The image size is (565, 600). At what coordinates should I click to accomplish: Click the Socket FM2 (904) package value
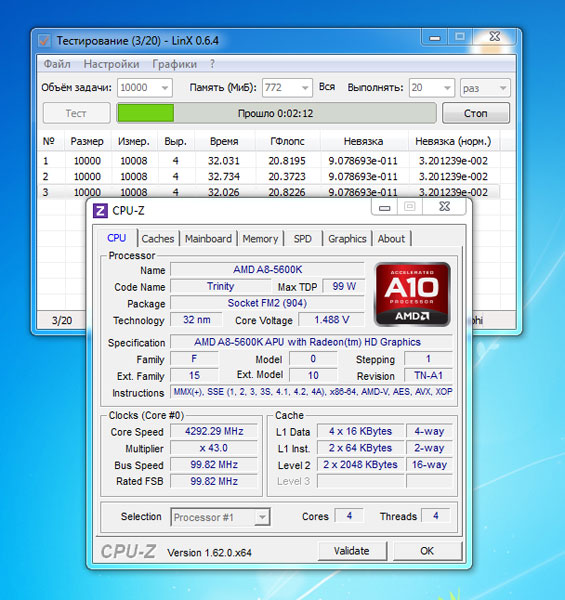(267, 303)
